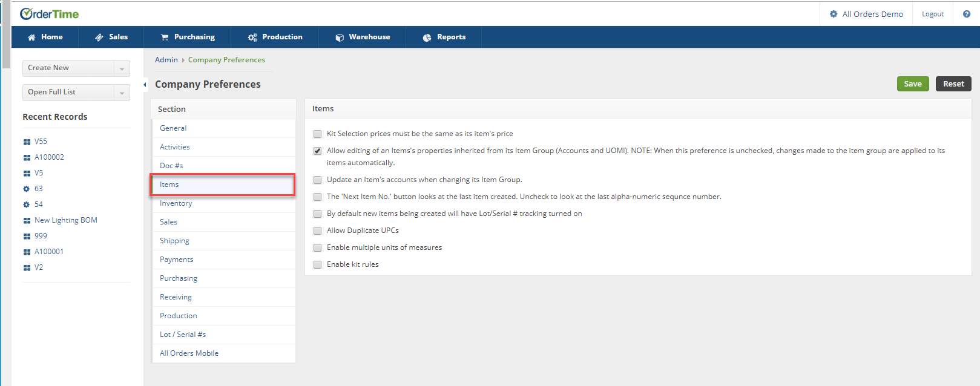Click the Reports pie chart icon
This screenshot has height=386, width=980.
click(427, 38)
